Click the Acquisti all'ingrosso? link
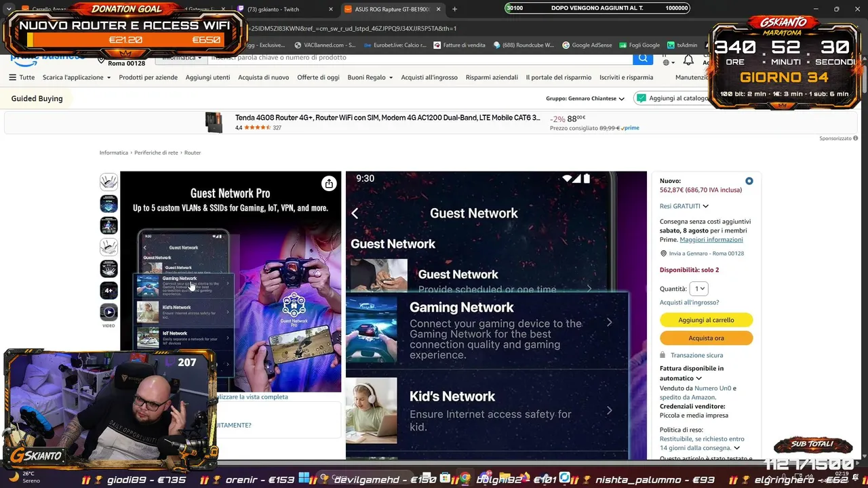Viewport: 868px width, 488px height. point(689,302)
